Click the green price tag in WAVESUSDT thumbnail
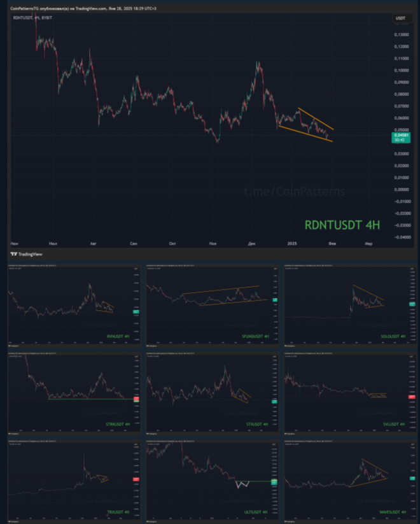 [x=412, y=479]
